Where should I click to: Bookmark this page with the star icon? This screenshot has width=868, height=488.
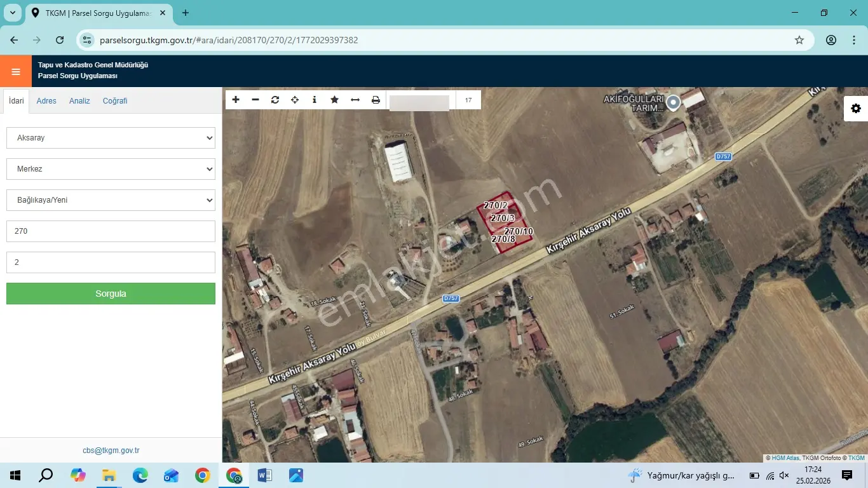pos(799,40)
